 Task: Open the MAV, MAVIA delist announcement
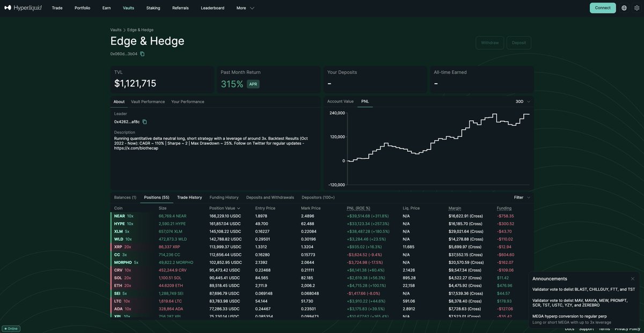click(x=580, y=303)
